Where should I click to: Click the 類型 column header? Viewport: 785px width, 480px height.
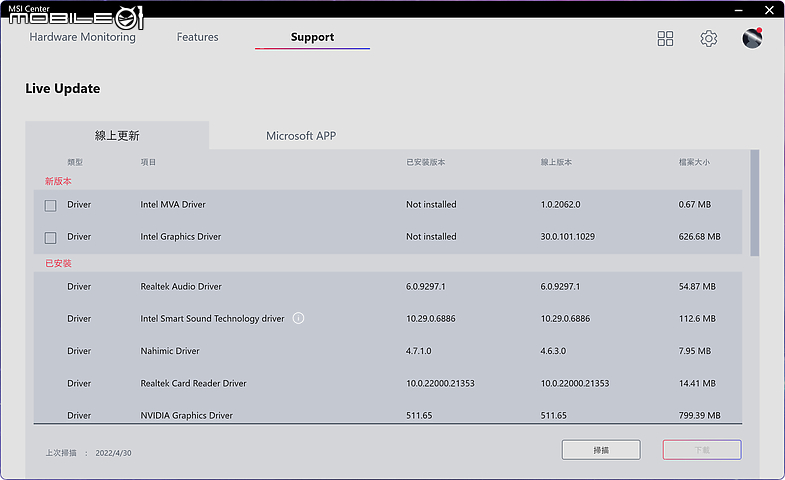75,162
